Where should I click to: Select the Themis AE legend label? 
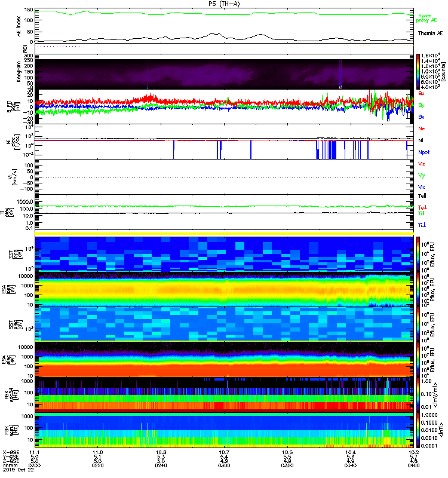coord(430,33)
